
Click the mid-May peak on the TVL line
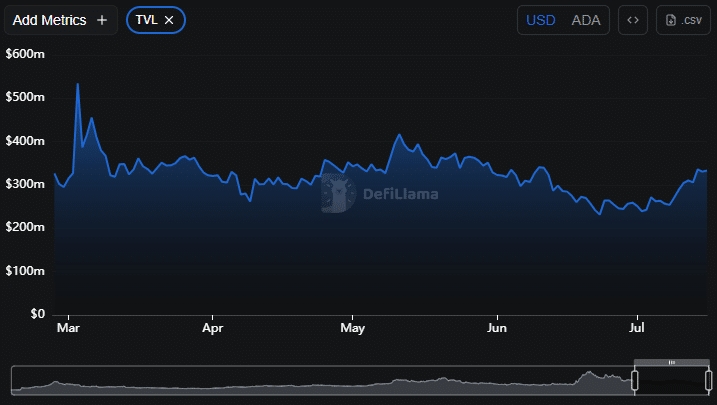click(x=399, y=135)
